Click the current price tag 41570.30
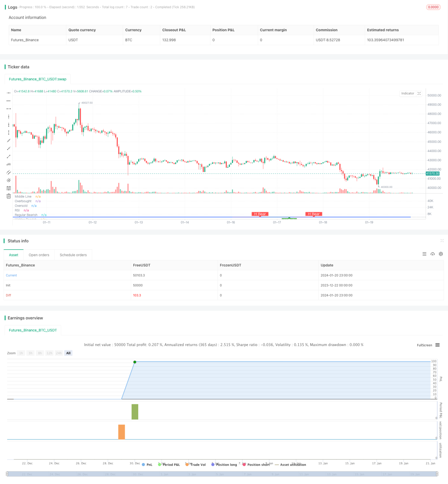This screenshot has height=484, width=448. 433,173
